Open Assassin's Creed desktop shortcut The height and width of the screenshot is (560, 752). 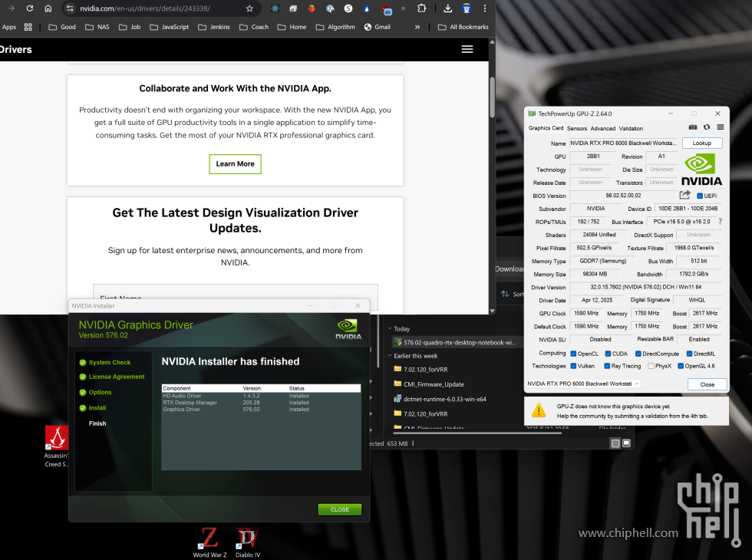(57, 446)
